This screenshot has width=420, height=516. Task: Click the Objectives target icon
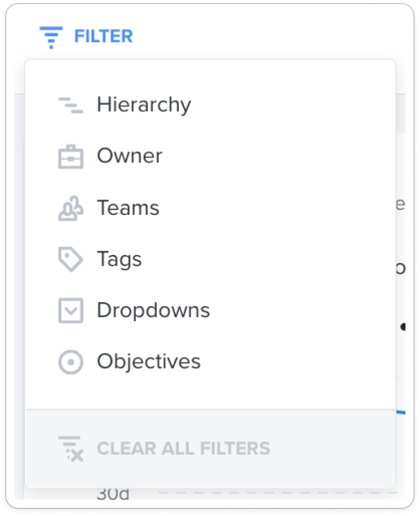(x=71, y=362)
